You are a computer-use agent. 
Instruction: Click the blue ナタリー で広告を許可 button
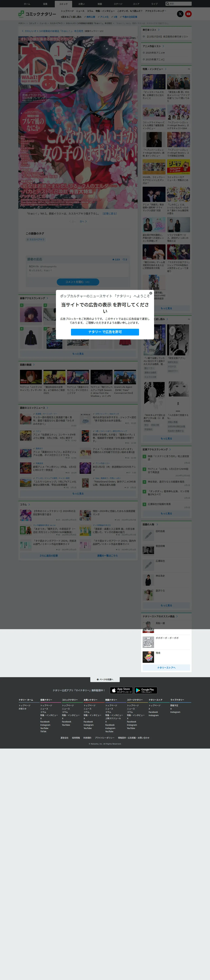click(105, 332)
